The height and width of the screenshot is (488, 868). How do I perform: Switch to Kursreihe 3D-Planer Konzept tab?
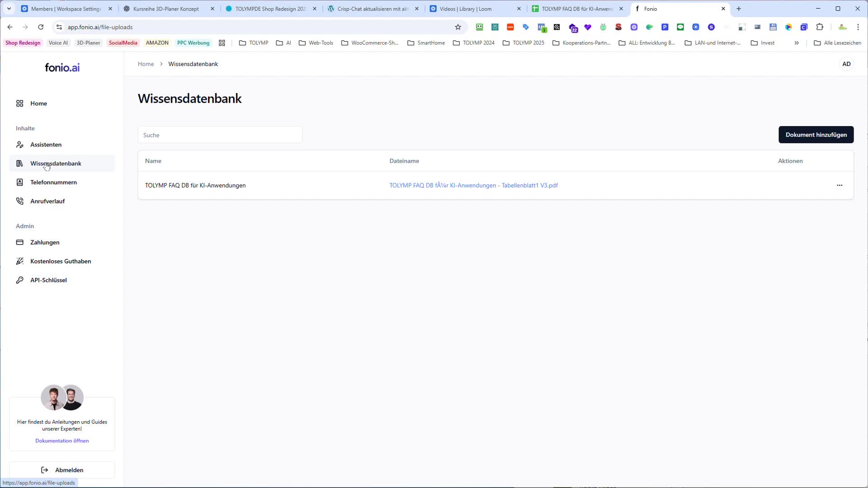pyautogui.click(x=166, y=9)
